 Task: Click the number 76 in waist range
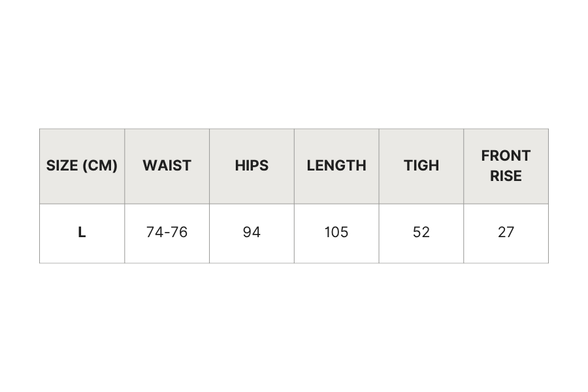[x=179, y=232]
